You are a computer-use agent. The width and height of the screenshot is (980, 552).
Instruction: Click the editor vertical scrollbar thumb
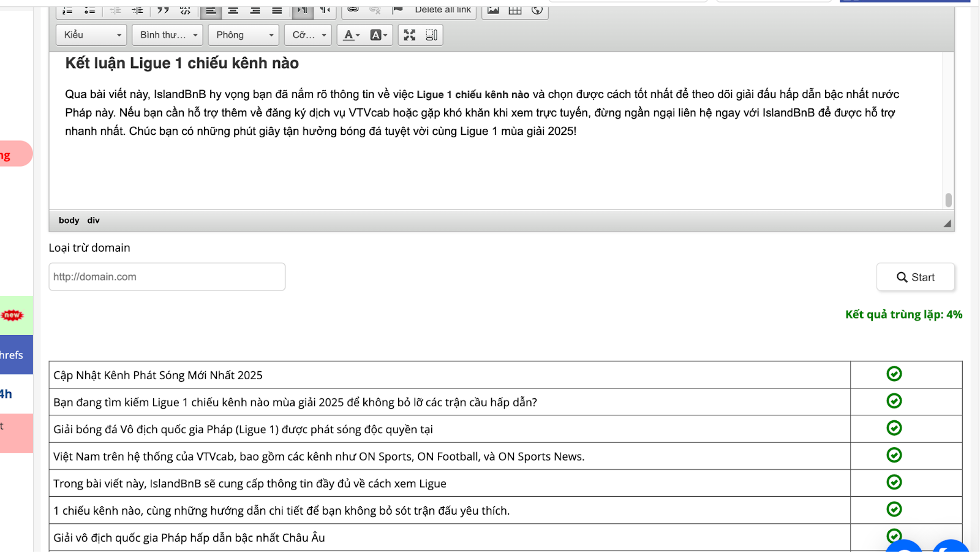pyautogui.click(x=948, y=200)
